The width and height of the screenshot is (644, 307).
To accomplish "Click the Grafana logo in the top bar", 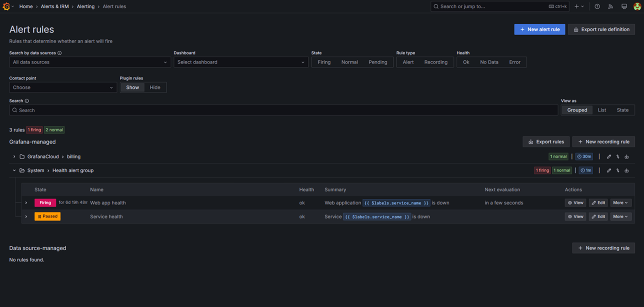I will (x=6, y=6).
